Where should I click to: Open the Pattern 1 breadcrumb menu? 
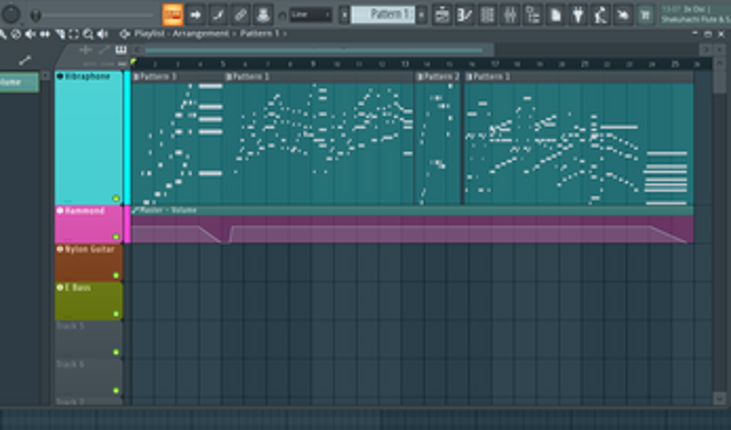pyautogui.click(x=260, y=34)
